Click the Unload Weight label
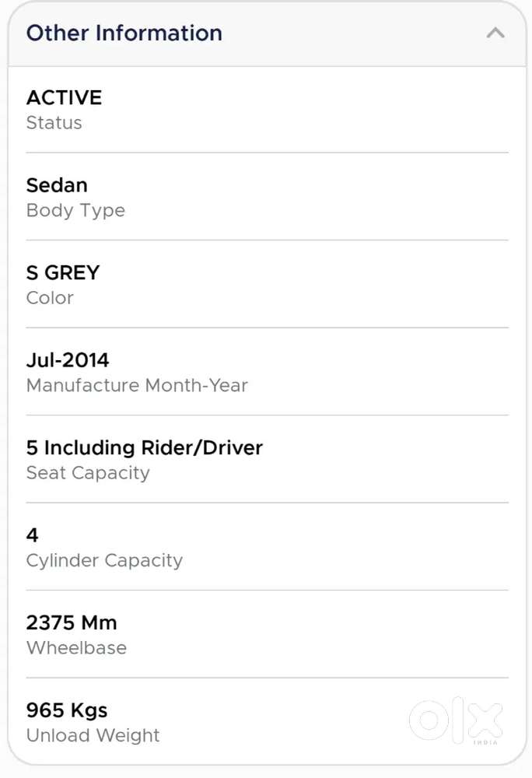The height and width of the screenshot is (778, 532). (x=93, y=734)
